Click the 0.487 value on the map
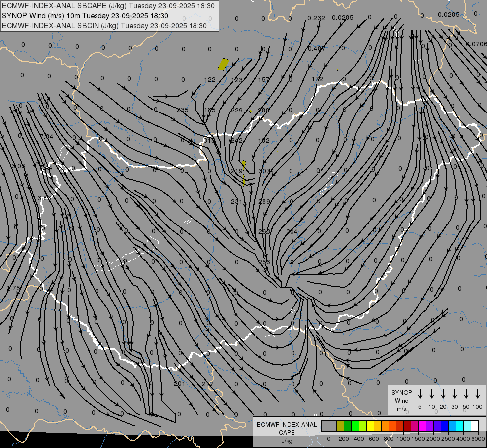Viewport: 487px width, 448px height. (317, 48)
